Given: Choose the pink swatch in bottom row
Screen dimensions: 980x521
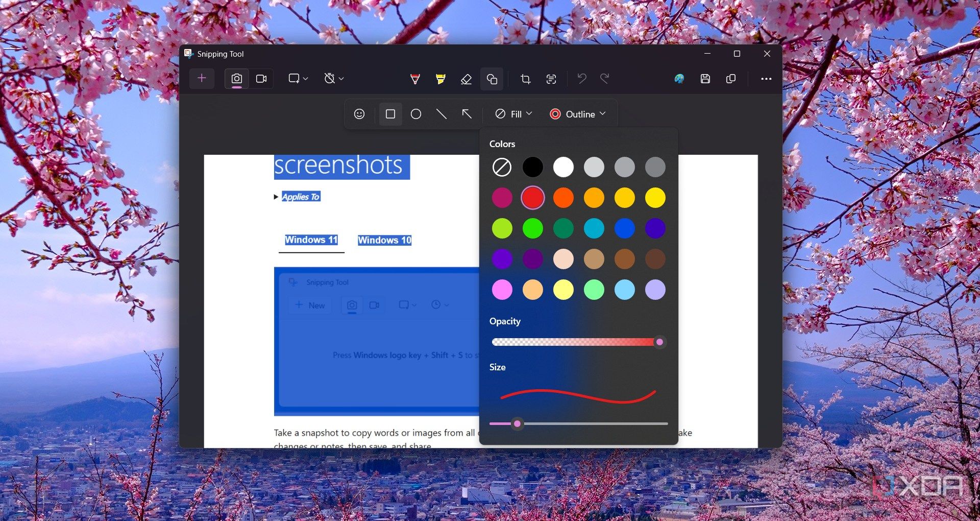Looking at the screenshot, I should 502,290.
